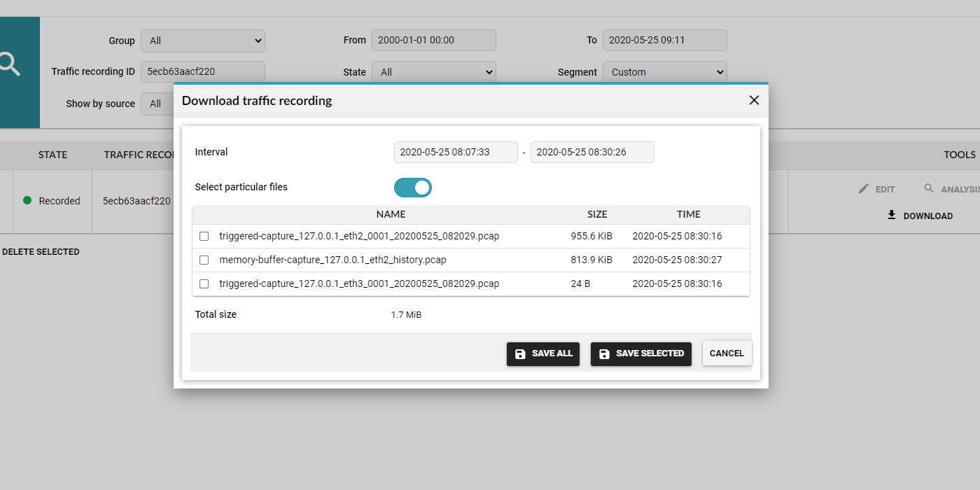980x490 pixels.
Task: Click the Download arrow icon in Tools
Action: click(x=891, y=216)
